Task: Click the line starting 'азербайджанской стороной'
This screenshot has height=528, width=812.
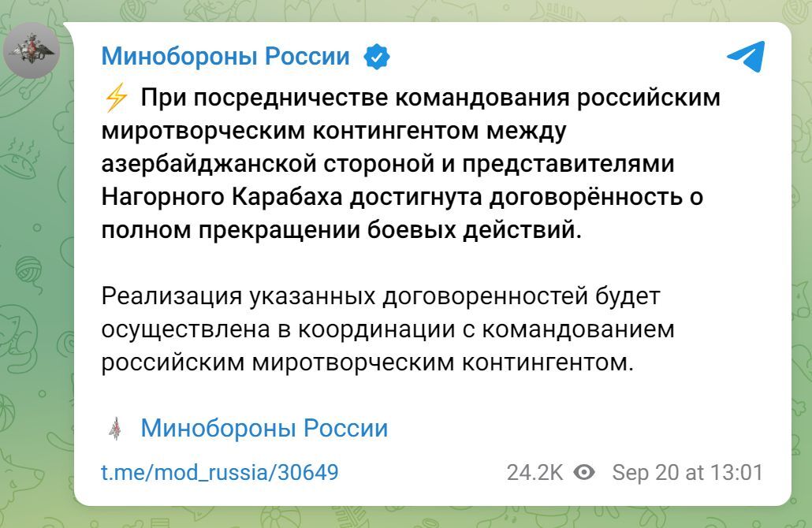Action: [x=387, y=164]
